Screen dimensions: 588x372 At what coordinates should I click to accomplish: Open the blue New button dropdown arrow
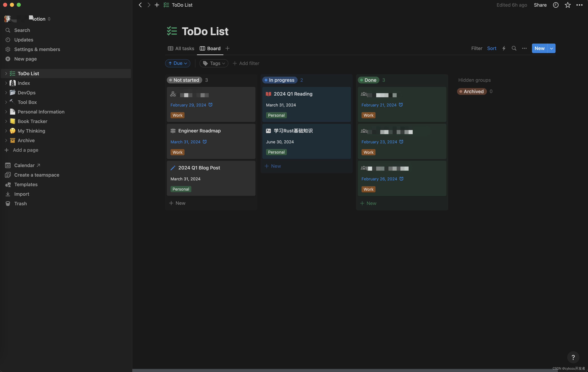(x=551, y=48)
